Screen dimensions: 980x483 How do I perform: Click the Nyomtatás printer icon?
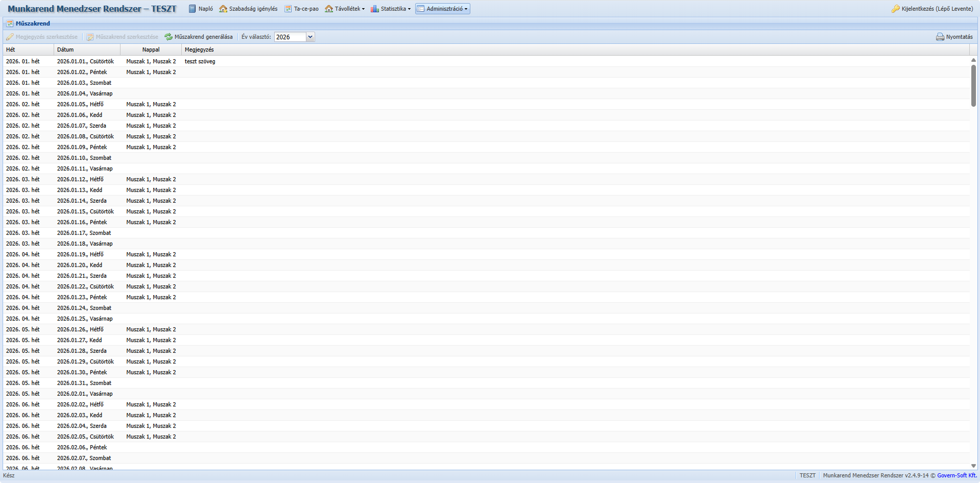[940, 37]
